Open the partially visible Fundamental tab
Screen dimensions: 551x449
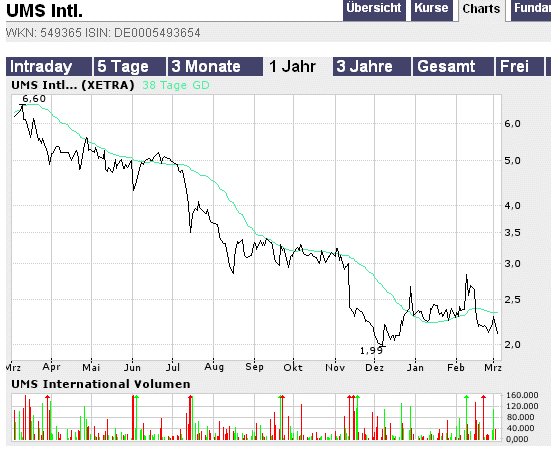[531, 10]
